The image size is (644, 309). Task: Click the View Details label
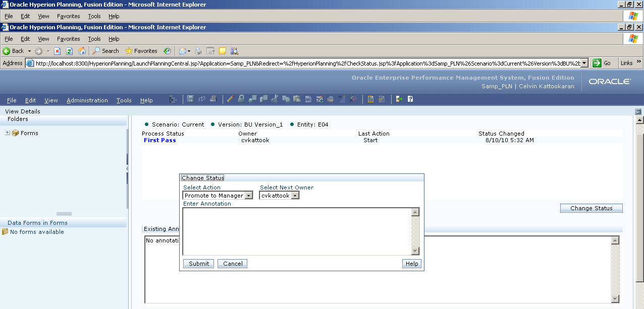(23, 111)
